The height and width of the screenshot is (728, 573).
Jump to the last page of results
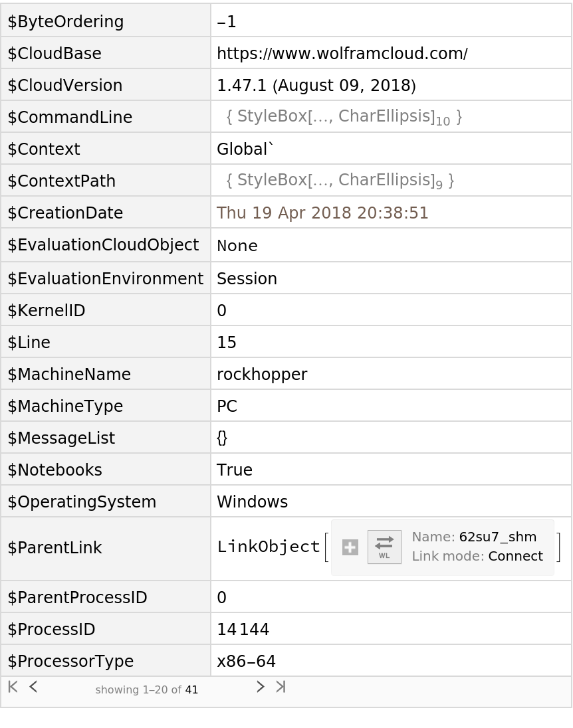click(281, 687)
